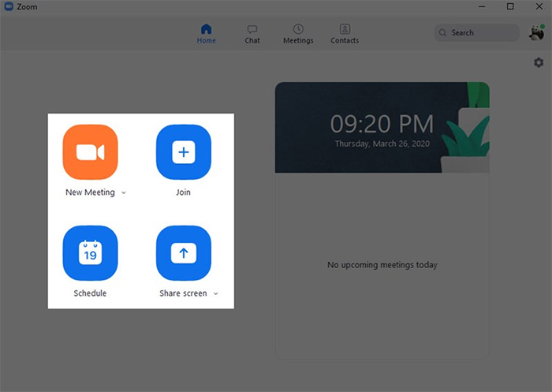
Task: Switch to the Home tab
Action: 207,34
